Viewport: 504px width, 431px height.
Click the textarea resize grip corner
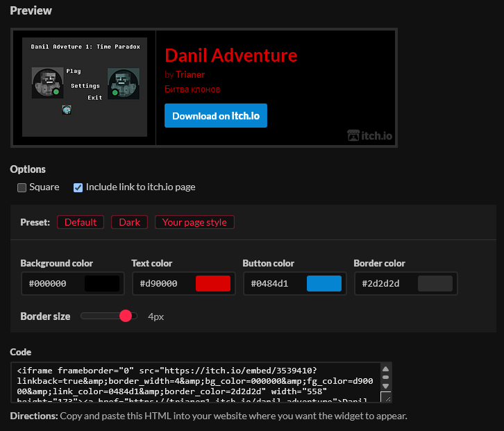[387, 398]
